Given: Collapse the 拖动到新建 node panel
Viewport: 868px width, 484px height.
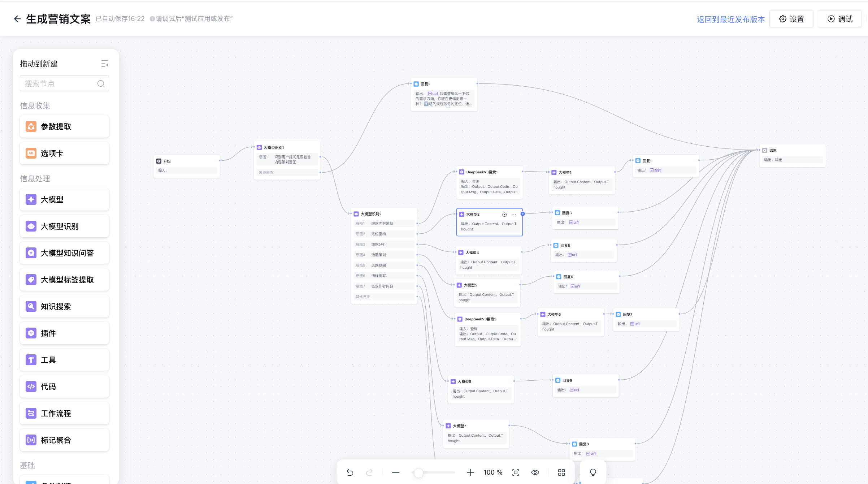Looking at the screenshot, I should point(105,64).
